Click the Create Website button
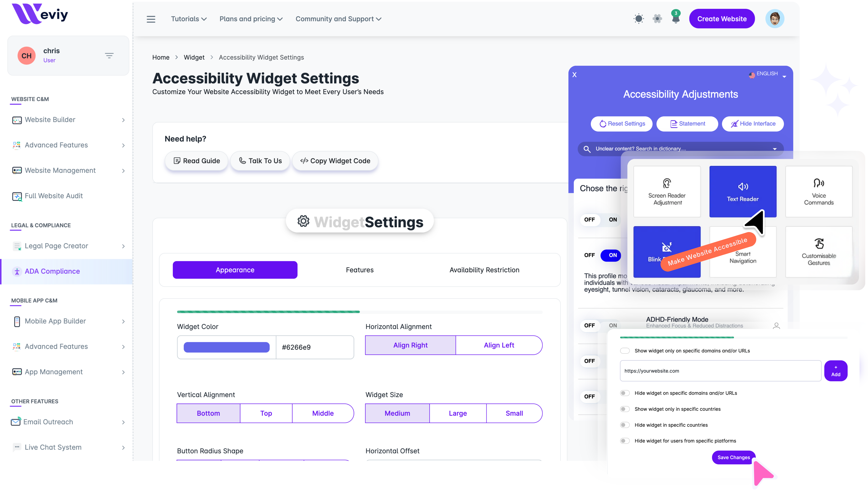This screenshot has height=491, width=868. (x=721, y=19)
